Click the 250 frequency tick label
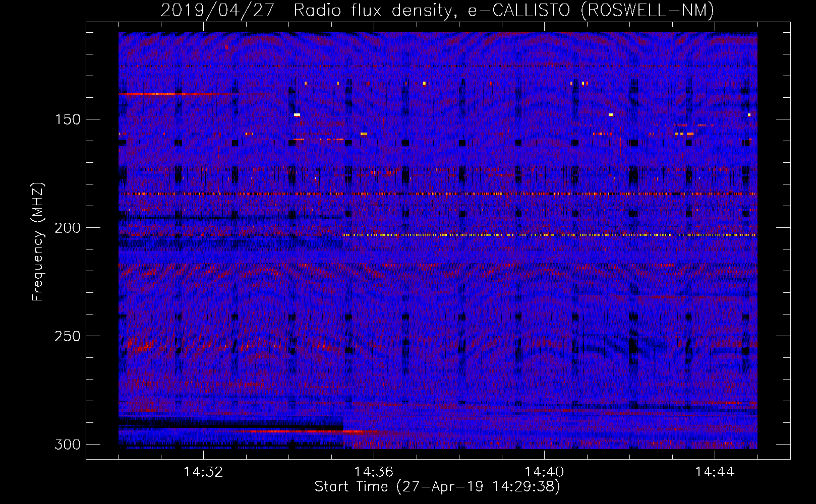 coord(68,336)
